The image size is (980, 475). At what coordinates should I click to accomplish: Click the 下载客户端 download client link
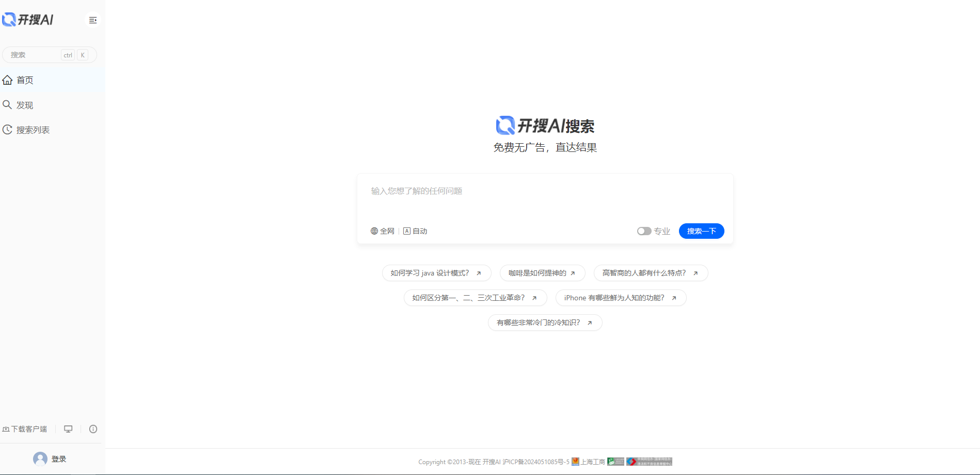coord(25,429)
